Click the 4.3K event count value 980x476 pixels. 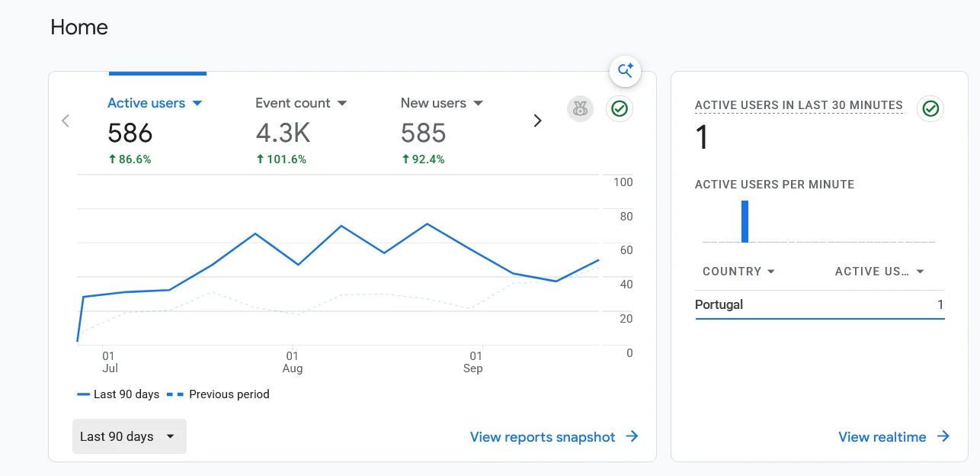tap(283, 133)
